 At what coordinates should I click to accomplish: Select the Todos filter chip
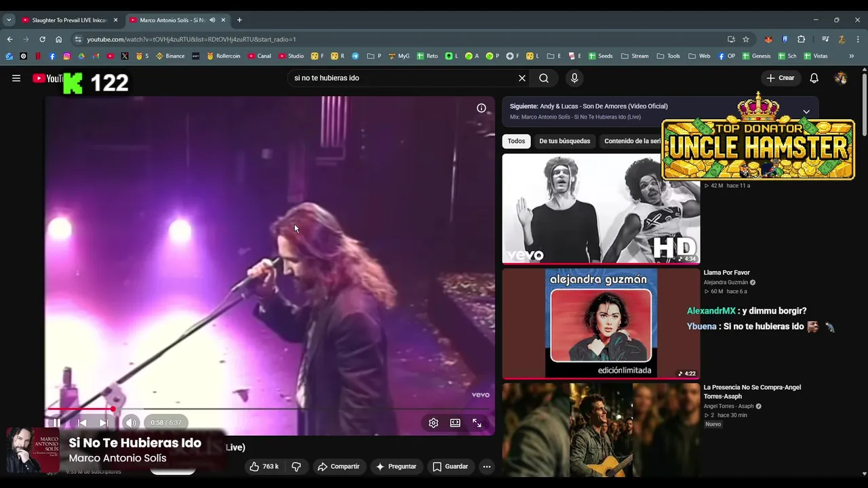517,141
